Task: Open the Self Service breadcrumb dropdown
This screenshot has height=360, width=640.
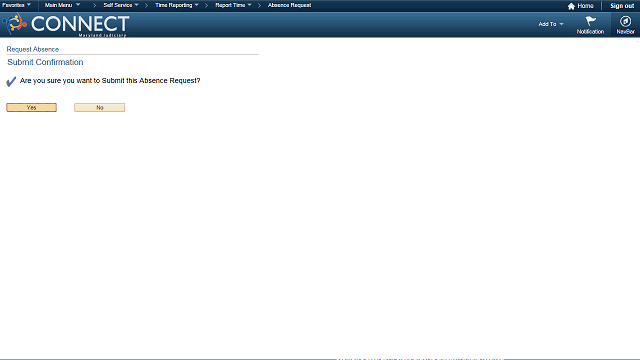Action: coord(121,5)
